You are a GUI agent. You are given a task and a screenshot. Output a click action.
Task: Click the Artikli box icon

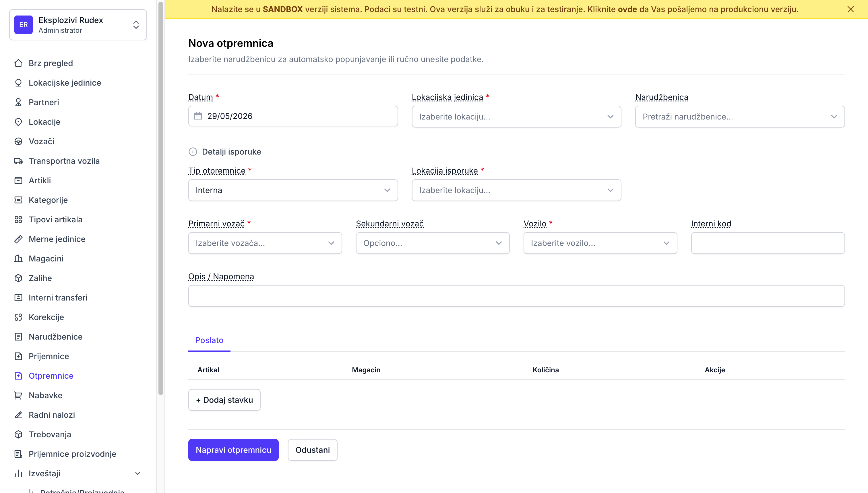tap(18, 180)
